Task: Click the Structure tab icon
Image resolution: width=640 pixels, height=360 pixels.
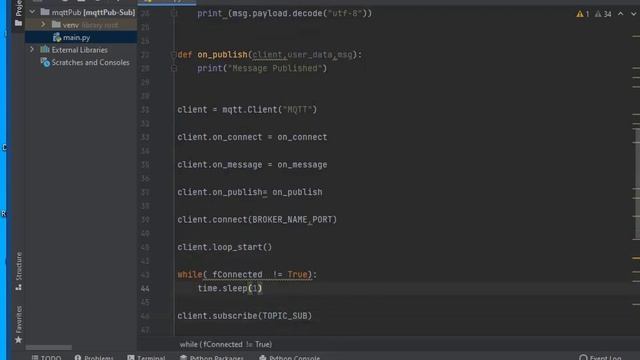Action: coord(18,287)
